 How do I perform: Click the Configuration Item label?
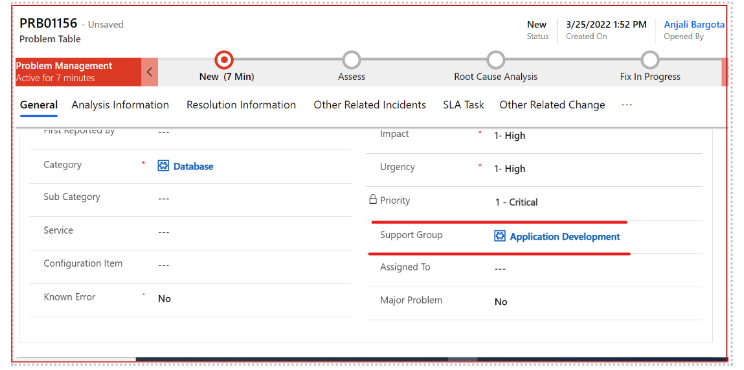(x=83, y=263)
